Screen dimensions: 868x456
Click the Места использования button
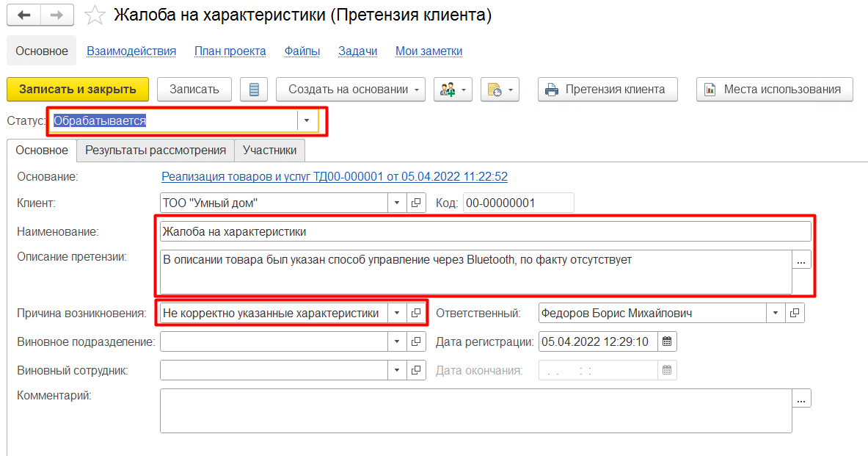coord(774,90)
